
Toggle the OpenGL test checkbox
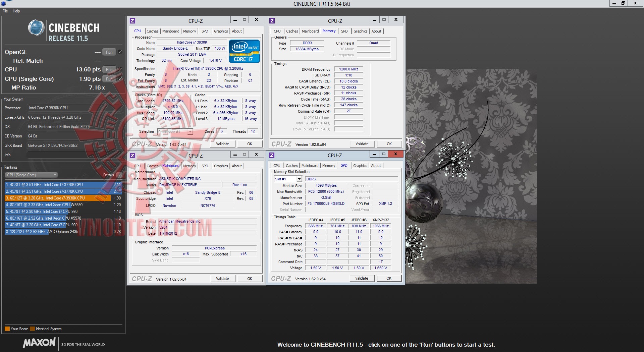(120, 52)
